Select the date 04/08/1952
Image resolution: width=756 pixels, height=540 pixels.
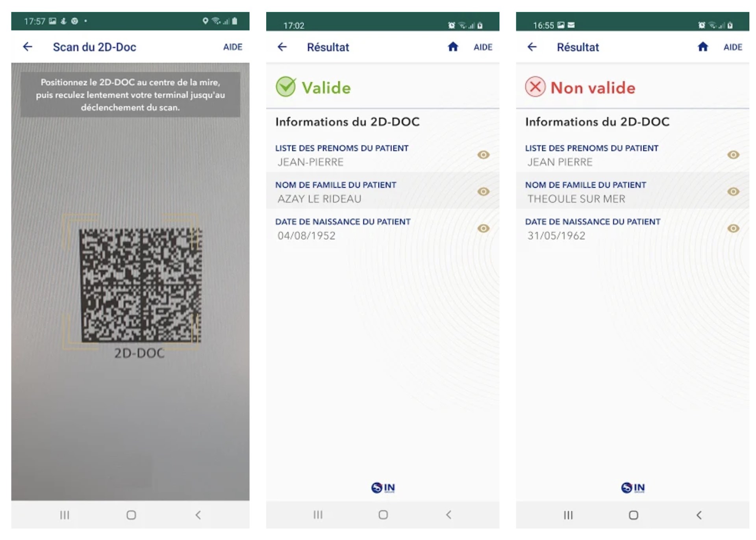pyautogui.click(x=306, y=236)
